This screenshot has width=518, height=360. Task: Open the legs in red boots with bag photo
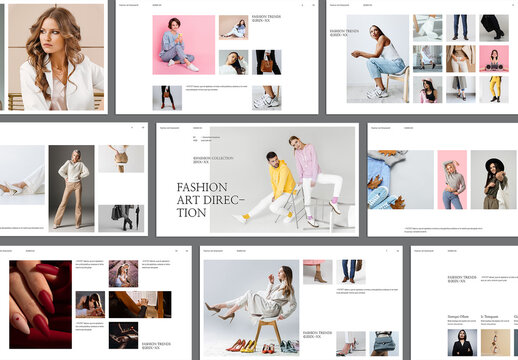coord(167,98)
